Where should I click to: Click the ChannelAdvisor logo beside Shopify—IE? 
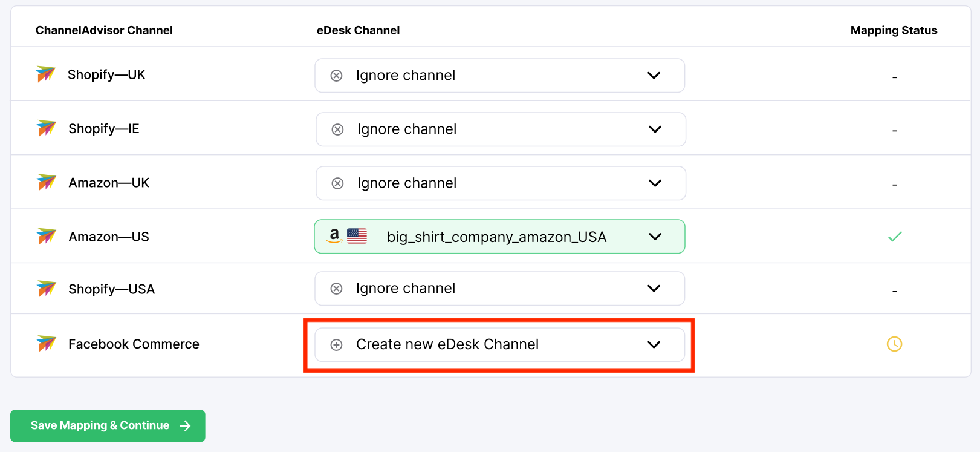click(46, 128)
